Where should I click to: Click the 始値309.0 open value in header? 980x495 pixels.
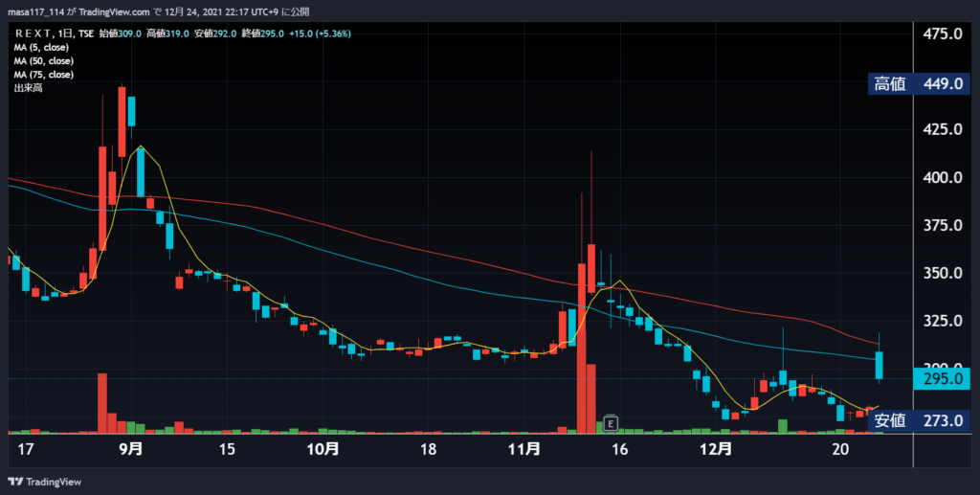coord(120,34)
